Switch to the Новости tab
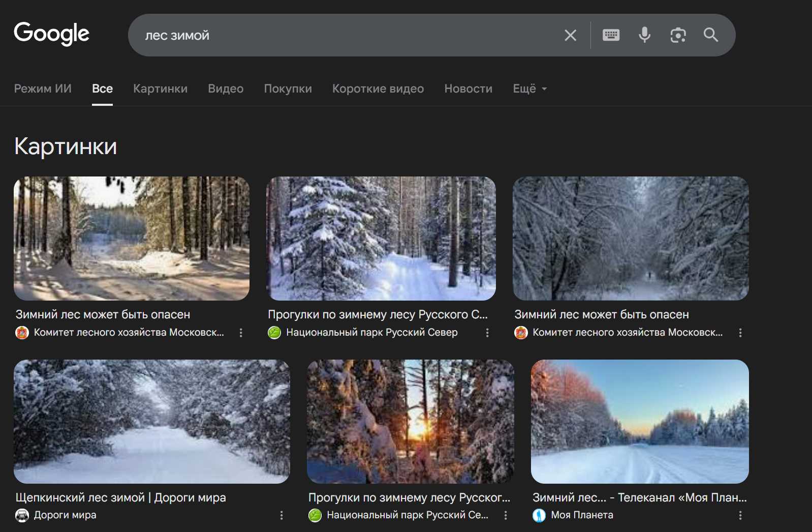Screen dimensions: 812x532 [468, 88]
